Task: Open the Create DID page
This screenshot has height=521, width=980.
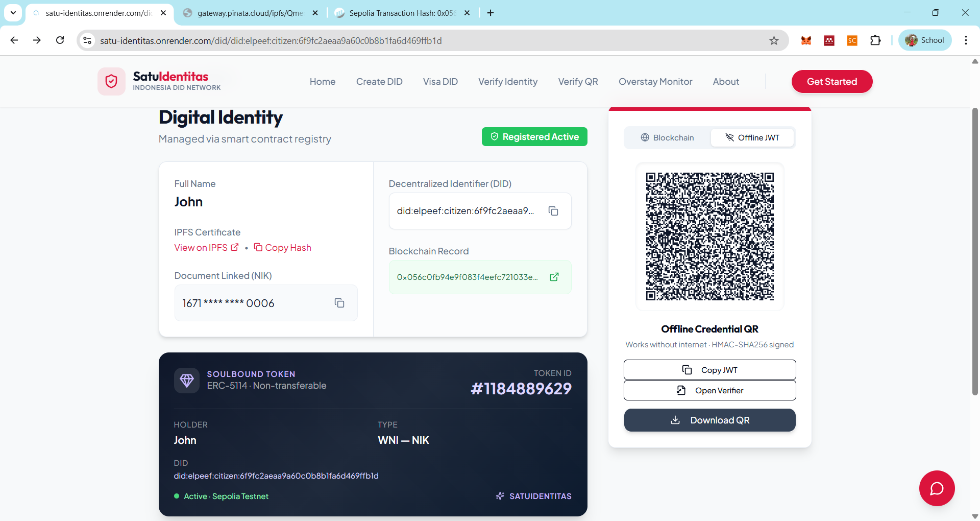Action: [379, 82]
